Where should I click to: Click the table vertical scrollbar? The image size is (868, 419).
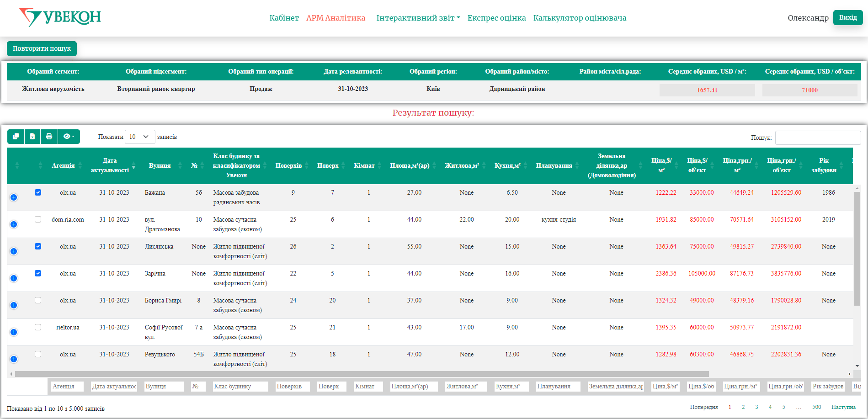click(857, 249)
